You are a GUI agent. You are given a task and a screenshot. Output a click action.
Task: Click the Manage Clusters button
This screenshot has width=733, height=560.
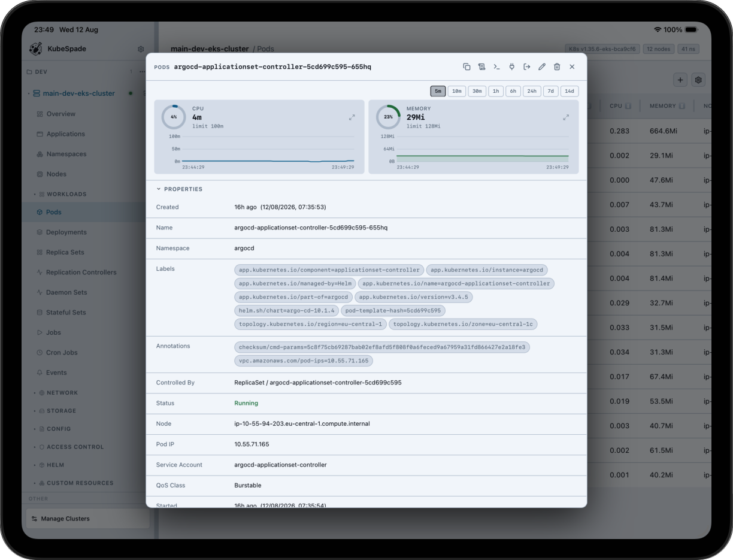click(87, 519)
